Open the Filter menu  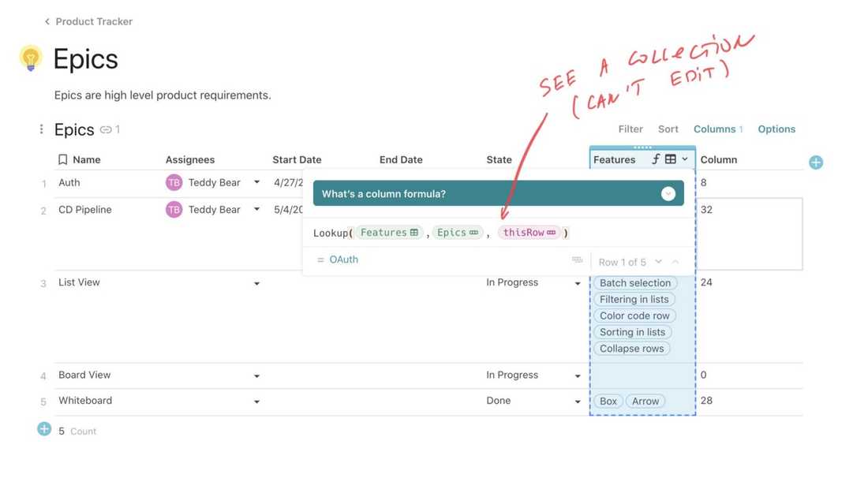(630, 129)
